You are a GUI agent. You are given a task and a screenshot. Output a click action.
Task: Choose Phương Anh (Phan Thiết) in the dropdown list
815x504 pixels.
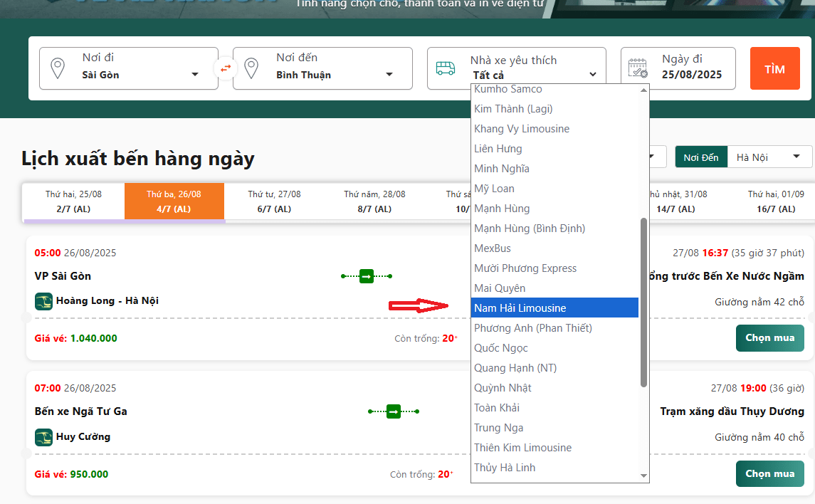point(533,328)
